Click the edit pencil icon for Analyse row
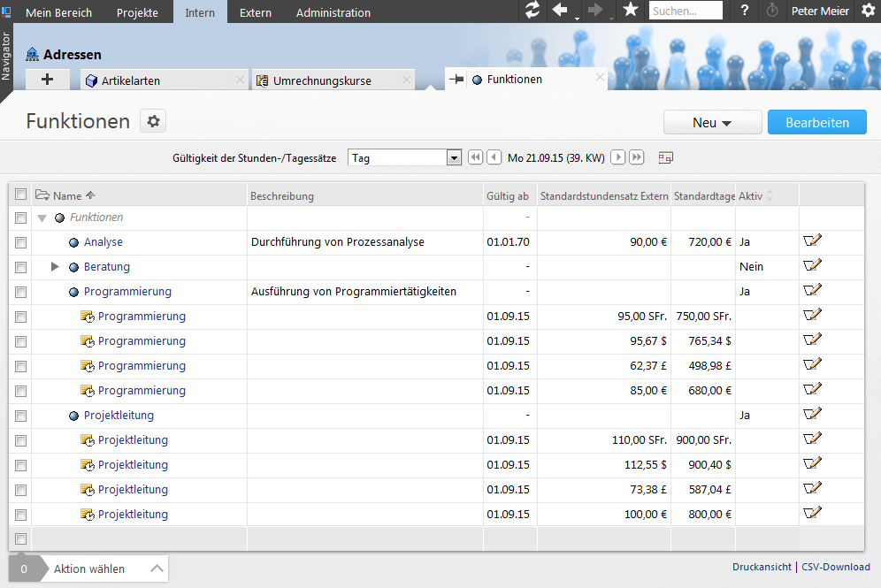The width and height of the screenshot is (881, 588). [812, 241]
